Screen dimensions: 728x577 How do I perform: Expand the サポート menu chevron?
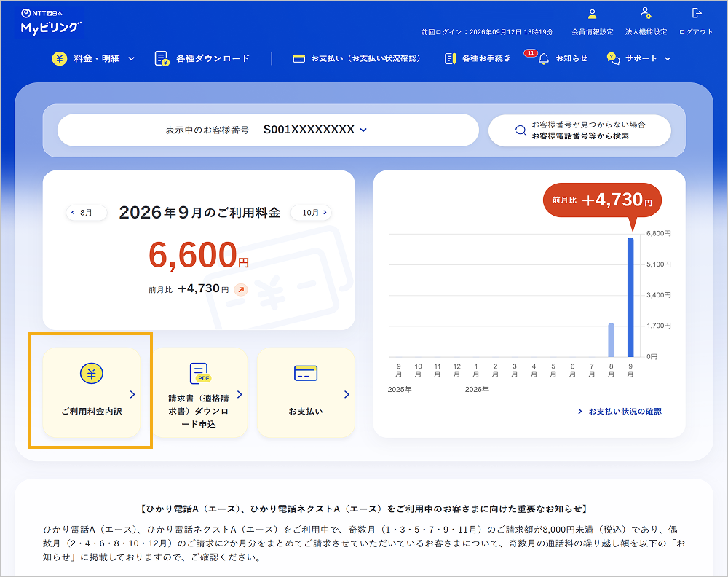pos(668,59)
